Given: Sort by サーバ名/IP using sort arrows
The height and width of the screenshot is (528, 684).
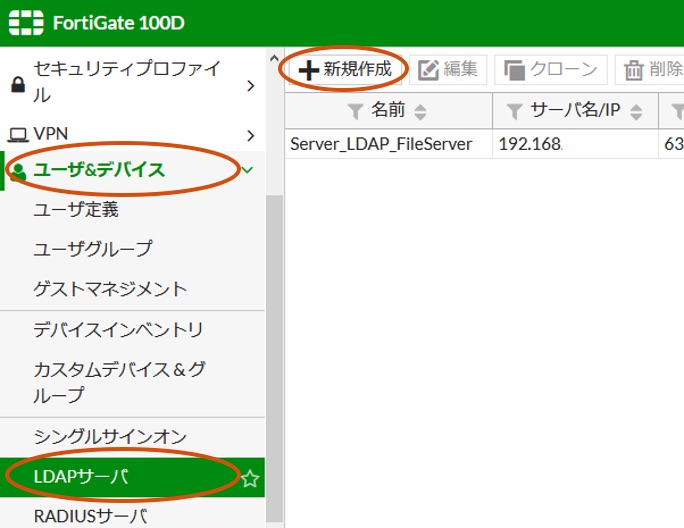Looking at the screenshot, I should click(636, 112).
